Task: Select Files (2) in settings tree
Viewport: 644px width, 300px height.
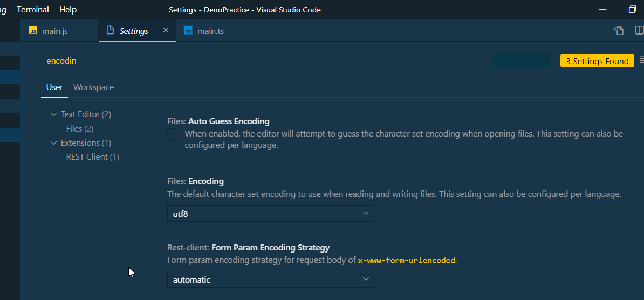Action: click(x=80, y=128)
